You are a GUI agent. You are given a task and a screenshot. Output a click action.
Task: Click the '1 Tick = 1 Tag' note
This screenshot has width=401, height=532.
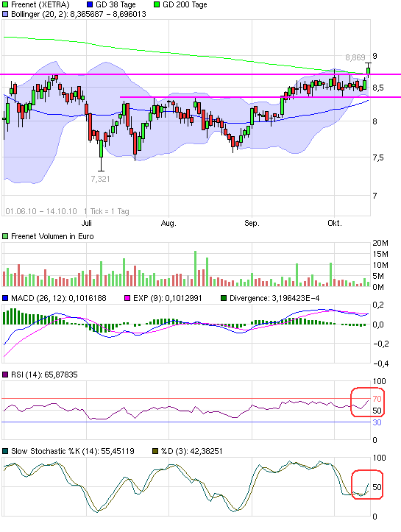(107, 211)
